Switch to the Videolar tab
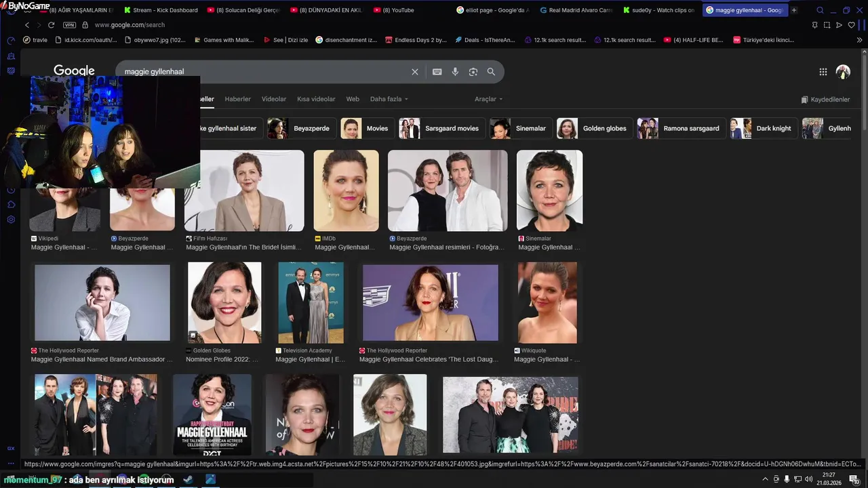Image resolution: width=868 pixels, height=488 pixels. (x=274, y=99)
